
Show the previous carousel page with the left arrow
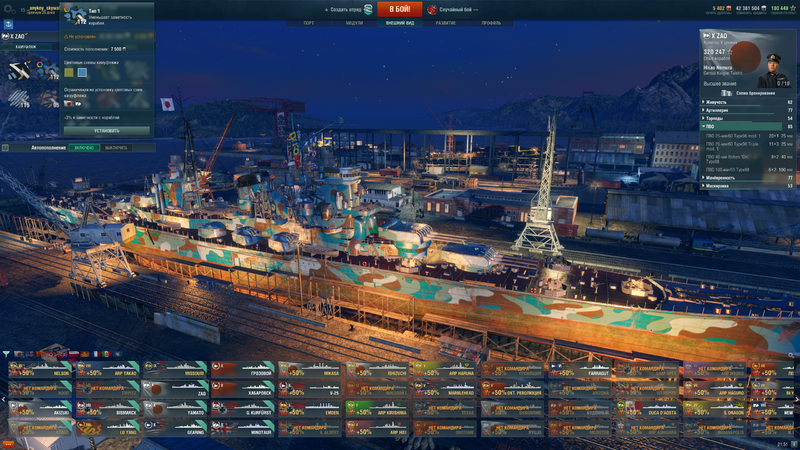(x=4, y=399)
